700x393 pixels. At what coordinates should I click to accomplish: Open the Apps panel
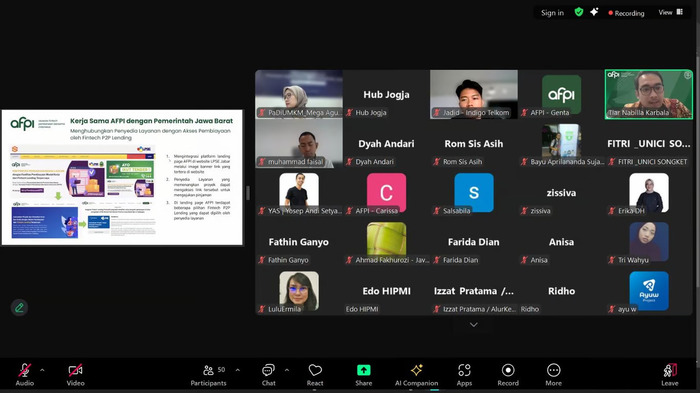click(x=464, y=375)
